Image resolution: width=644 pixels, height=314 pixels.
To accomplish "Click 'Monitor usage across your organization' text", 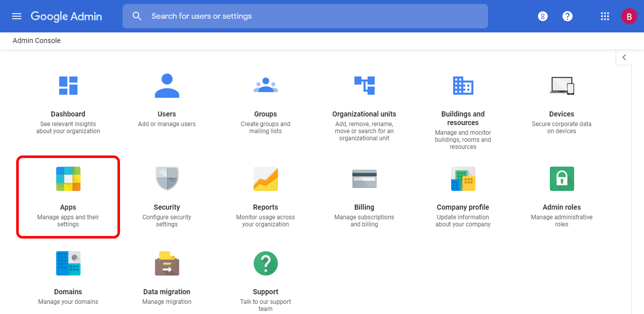I will 266,221.
